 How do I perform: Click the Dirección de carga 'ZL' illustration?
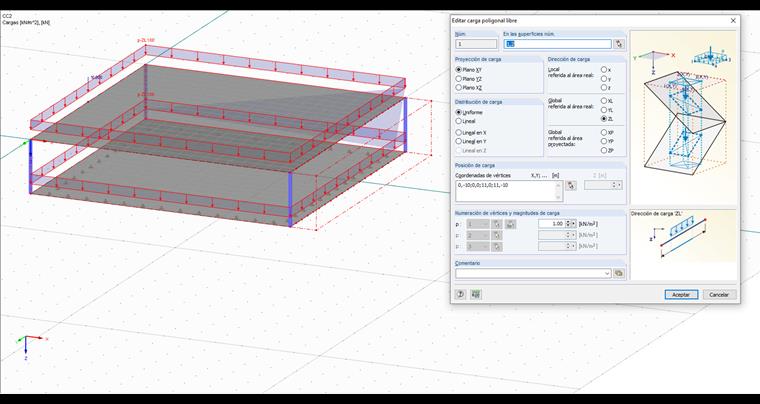683,239
